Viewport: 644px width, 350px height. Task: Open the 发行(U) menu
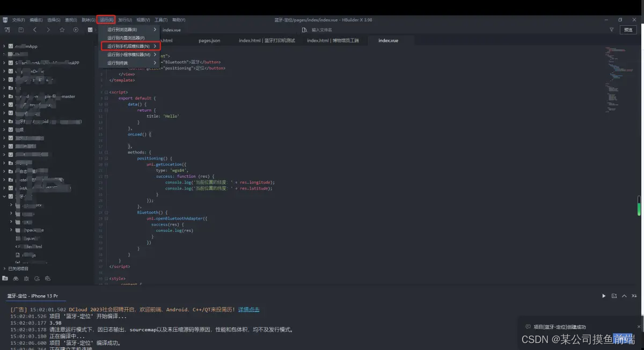point(125,20)
